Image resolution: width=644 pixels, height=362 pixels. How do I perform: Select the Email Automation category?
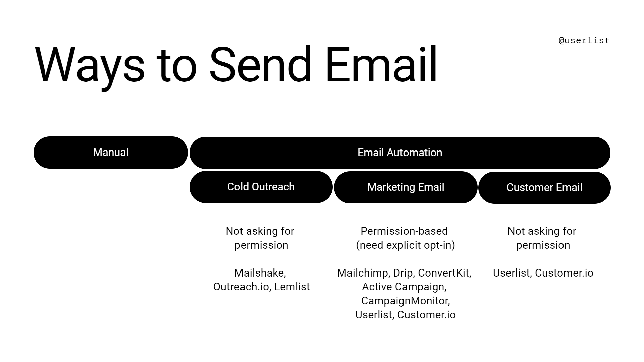[399, 152]
